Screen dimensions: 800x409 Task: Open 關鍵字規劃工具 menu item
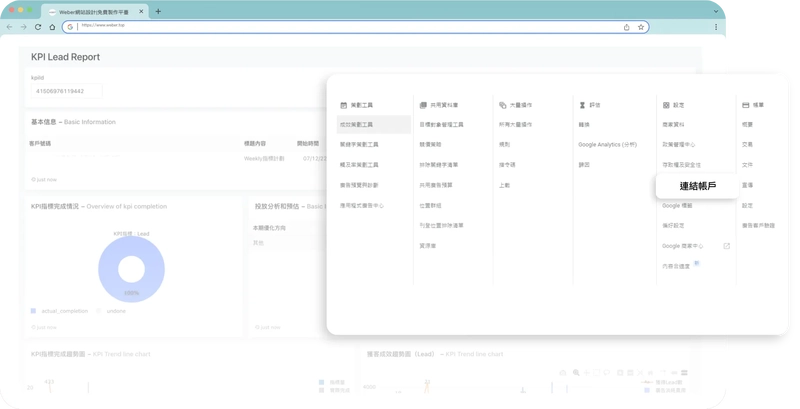(x=359, y=144)
